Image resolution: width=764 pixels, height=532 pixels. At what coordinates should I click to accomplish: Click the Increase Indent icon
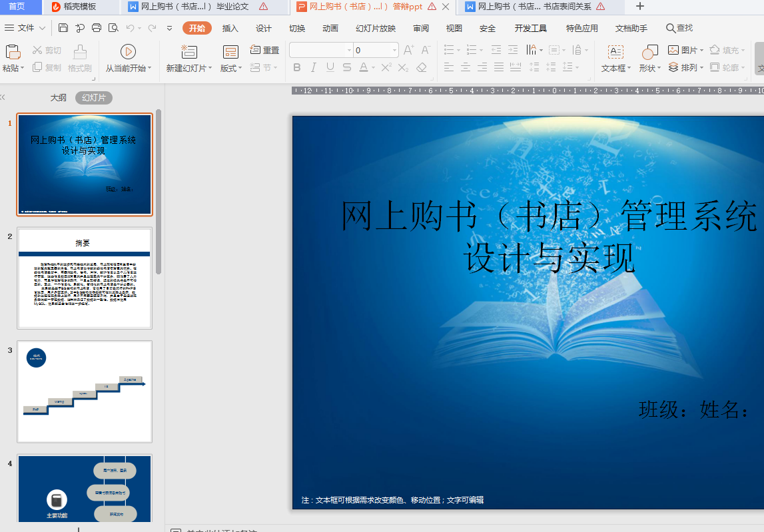point(513,50)
